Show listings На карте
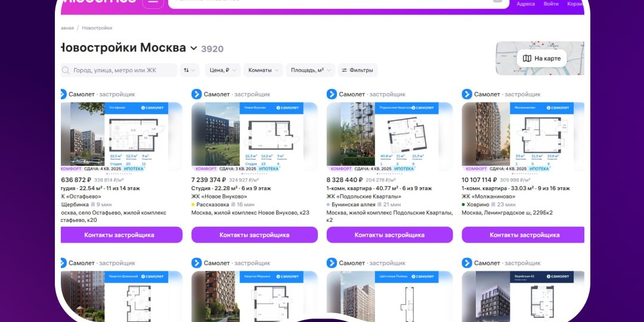 [x=541, y=58]
